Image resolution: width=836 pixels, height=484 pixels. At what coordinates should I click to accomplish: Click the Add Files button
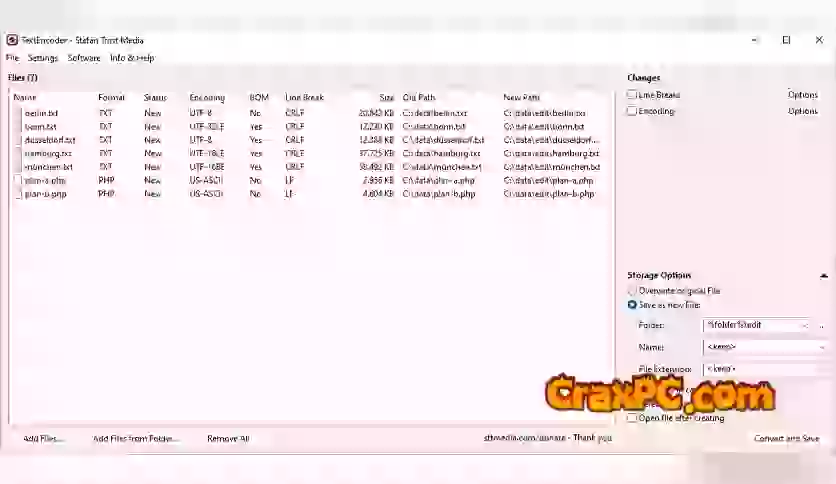(43, 438)
